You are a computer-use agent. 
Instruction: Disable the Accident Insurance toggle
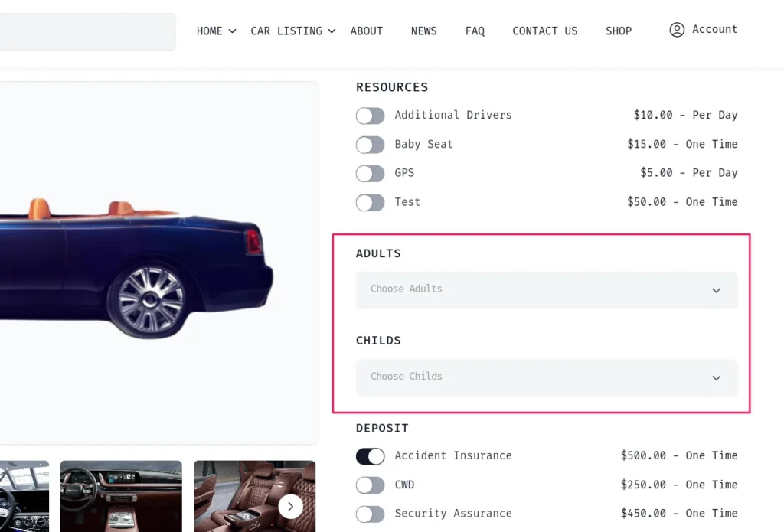coord(370,456)
